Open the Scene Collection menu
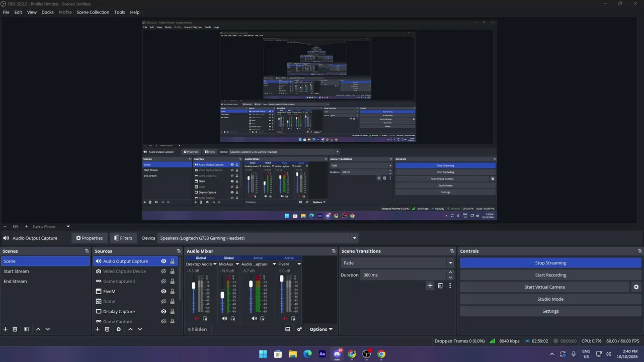 [x=93, y=12]
